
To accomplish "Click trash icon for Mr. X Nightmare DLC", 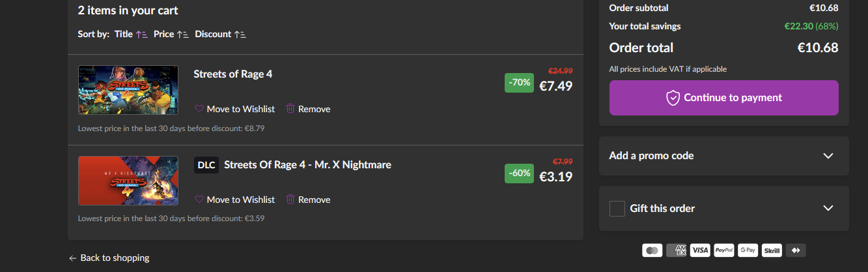I will (x=290, y=200).
